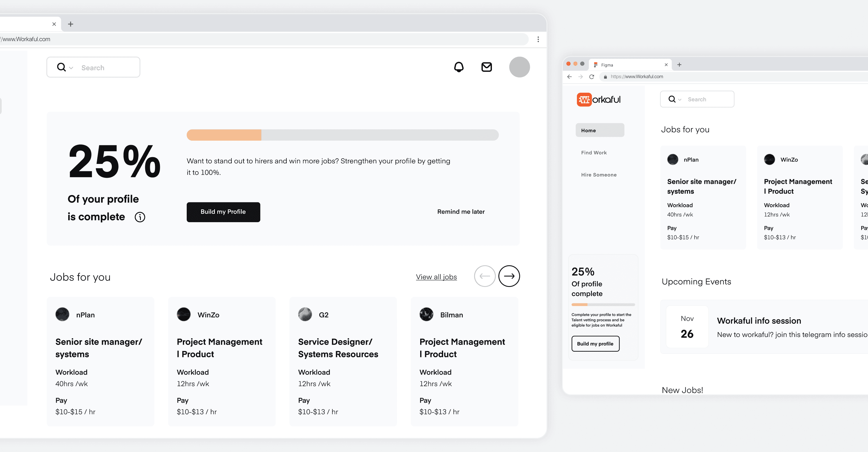Select Find Work in sidebar

point(594,152)
